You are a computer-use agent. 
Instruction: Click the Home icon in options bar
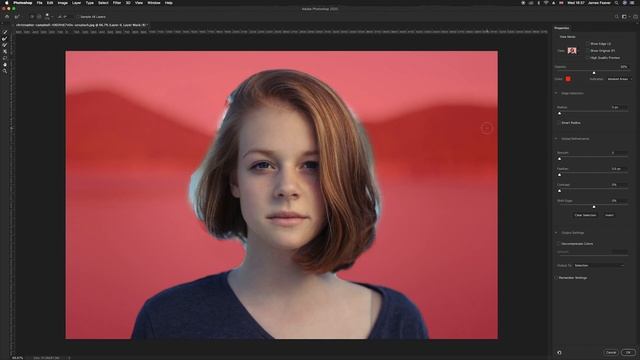[7, 17]
